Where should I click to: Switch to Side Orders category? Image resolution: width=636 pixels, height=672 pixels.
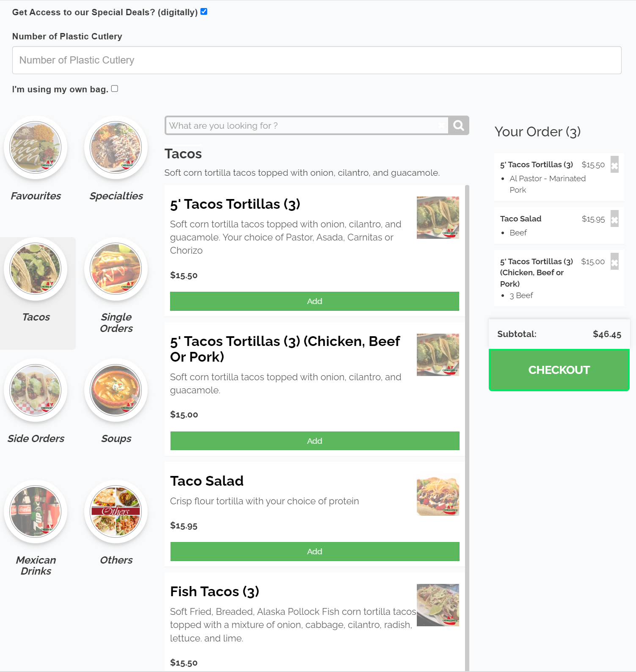pos(36,390)
